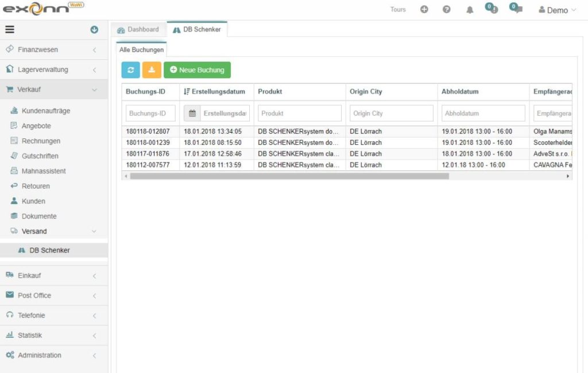Click the scrollbar right arrow
Image resolution: width=588 pixels, height=373 pixels.
click(x=568, y=176)
